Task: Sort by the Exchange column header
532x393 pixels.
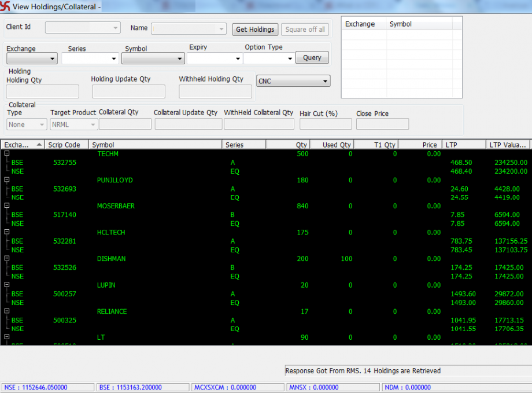Action: pos(23,145)
